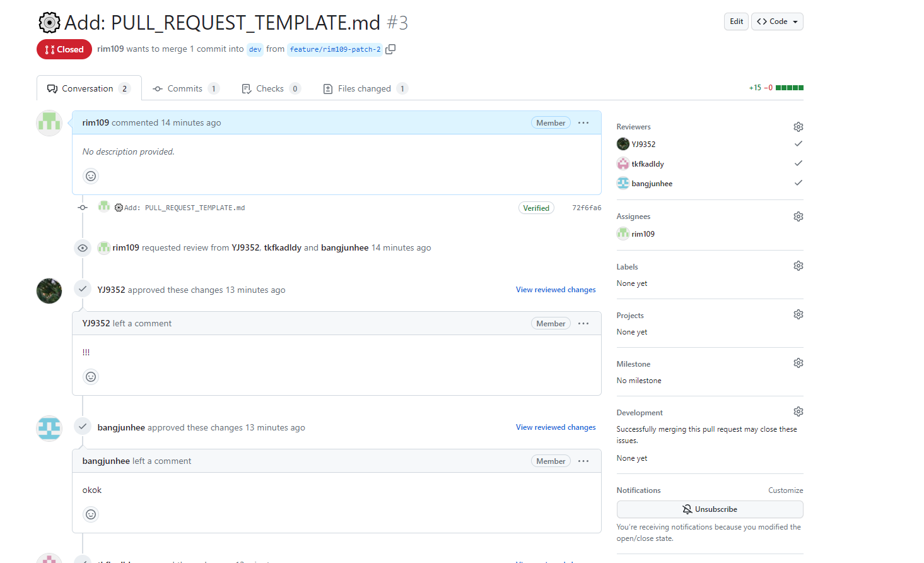The height and width of the screenshot is (563, 924).
Task: Open the feature/rim109-patch-2 branch link
Action: coord(335,49)
